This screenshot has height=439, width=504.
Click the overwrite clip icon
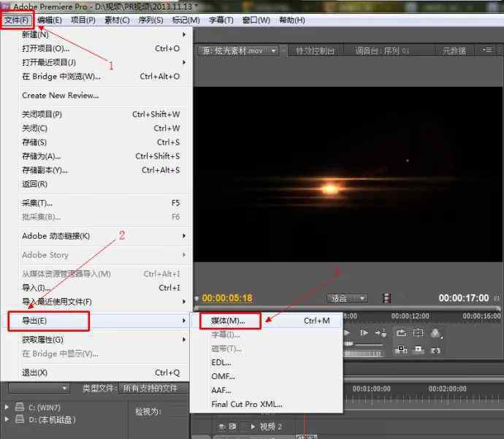(x=419, y=350)
